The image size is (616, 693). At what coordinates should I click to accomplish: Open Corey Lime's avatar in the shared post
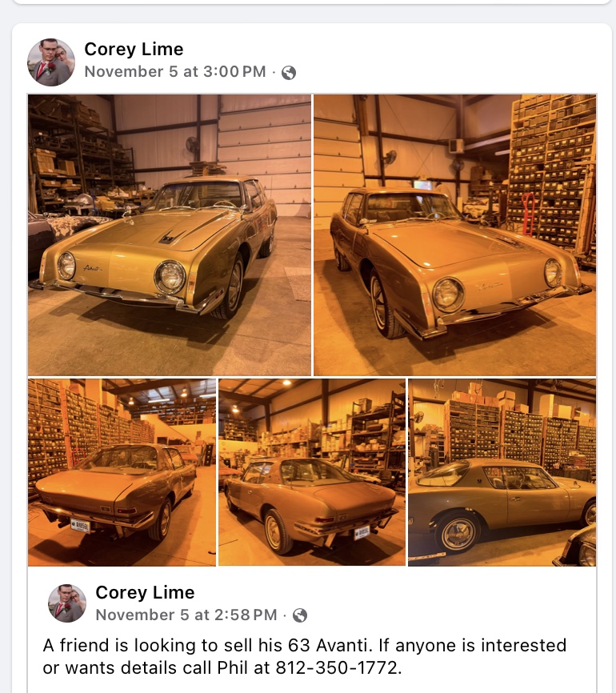[x=67, y=603]
